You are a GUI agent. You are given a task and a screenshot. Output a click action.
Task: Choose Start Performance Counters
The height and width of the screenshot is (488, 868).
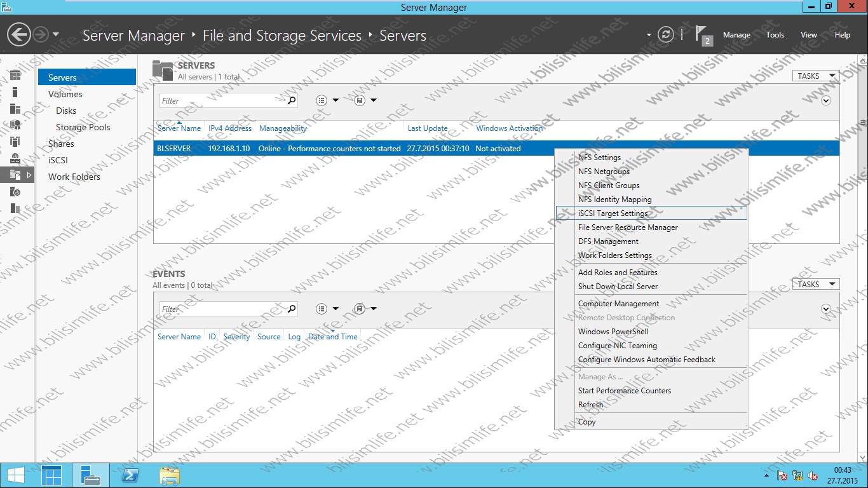[651, 391]
